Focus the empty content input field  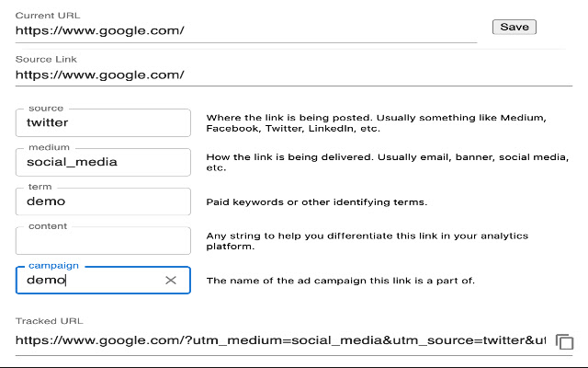click(103, 241)
